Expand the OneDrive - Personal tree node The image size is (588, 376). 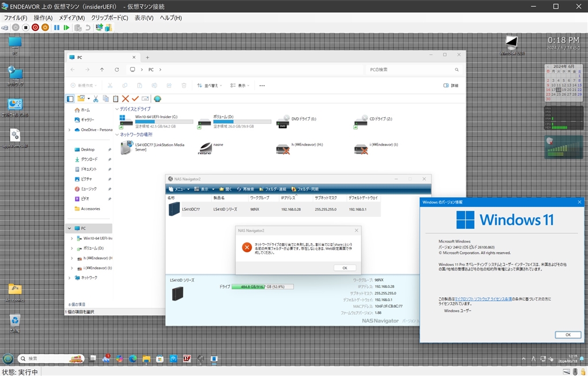pyautogui.click(x=69, y=129)
